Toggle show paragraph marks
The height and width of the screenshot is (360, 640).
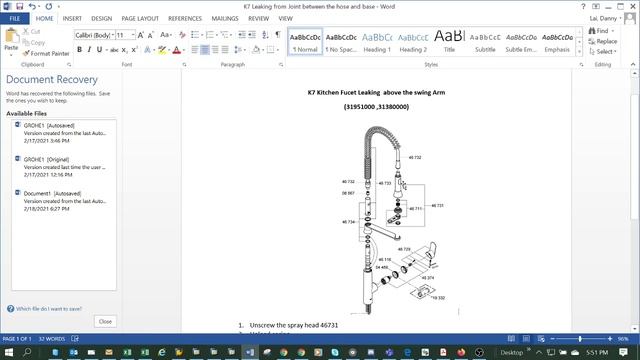(278, 35)
